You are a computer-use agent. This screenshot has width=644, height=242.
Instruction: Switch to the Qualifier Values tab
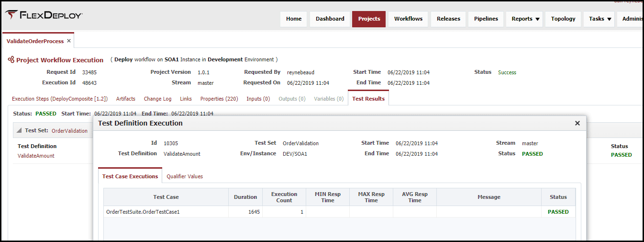point(185,176)
